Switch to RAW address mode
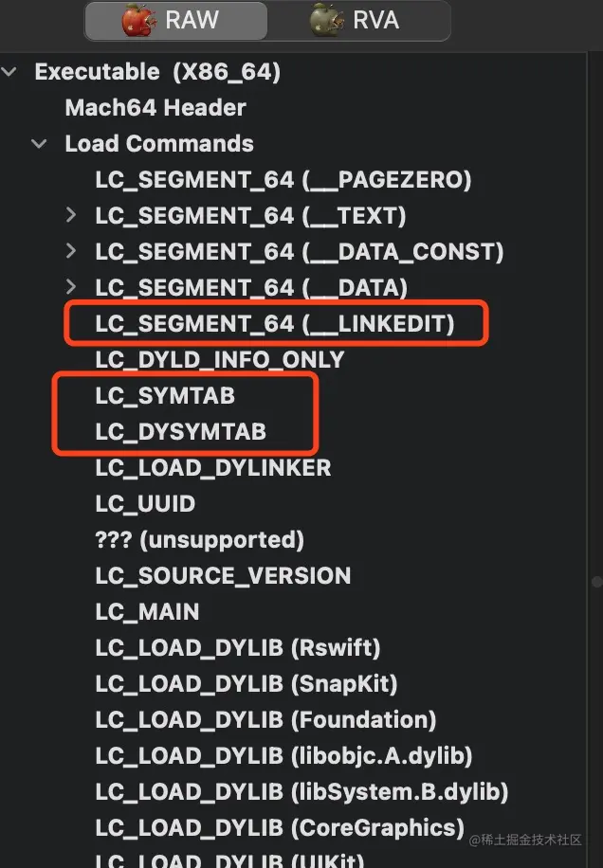 point(175,20)
